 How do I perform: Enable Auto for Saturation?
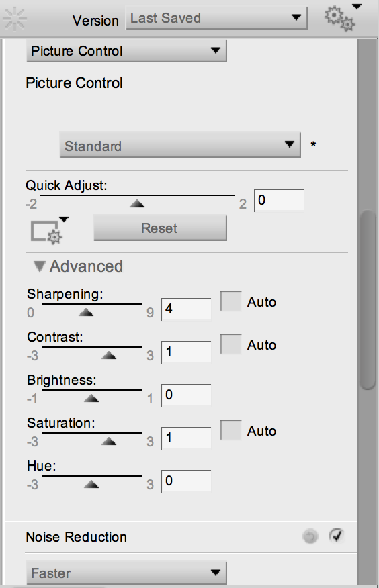click(x=230, y=430)
